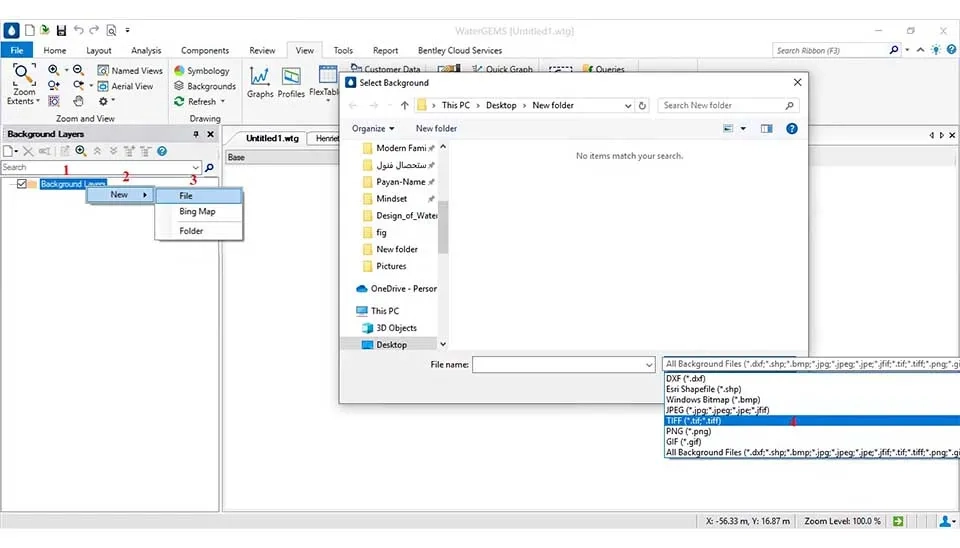Open the Graphs tool in ribbon

click(x=260, y=82)
